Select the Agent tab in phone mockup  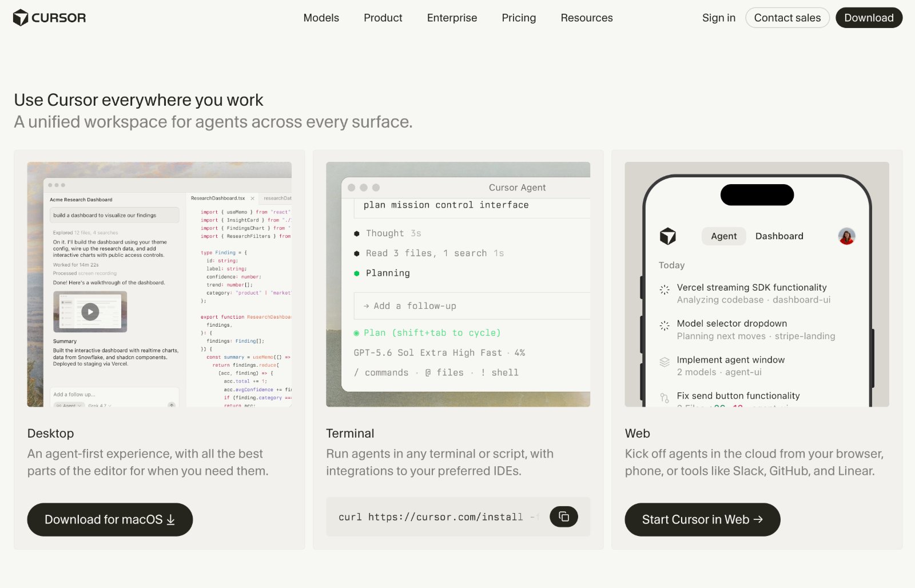coord(723,236)
